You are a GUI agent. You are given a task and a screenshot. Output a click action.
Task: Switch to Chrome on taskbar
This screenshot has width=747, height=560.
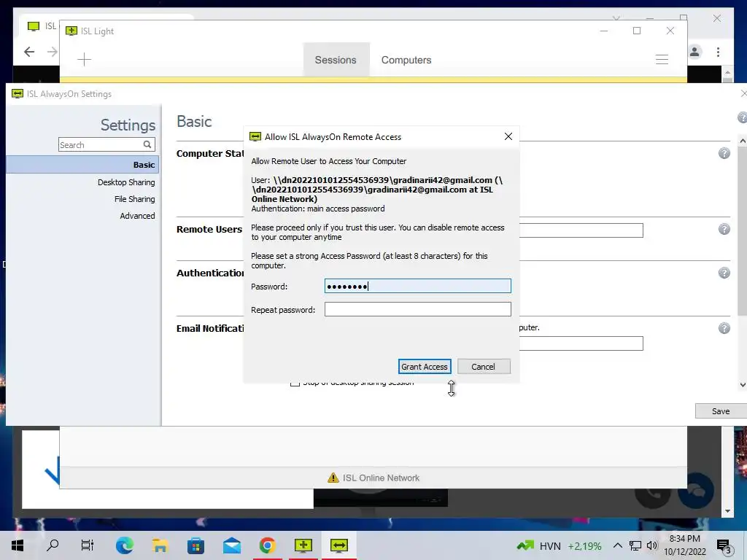[x=267, y=545]
